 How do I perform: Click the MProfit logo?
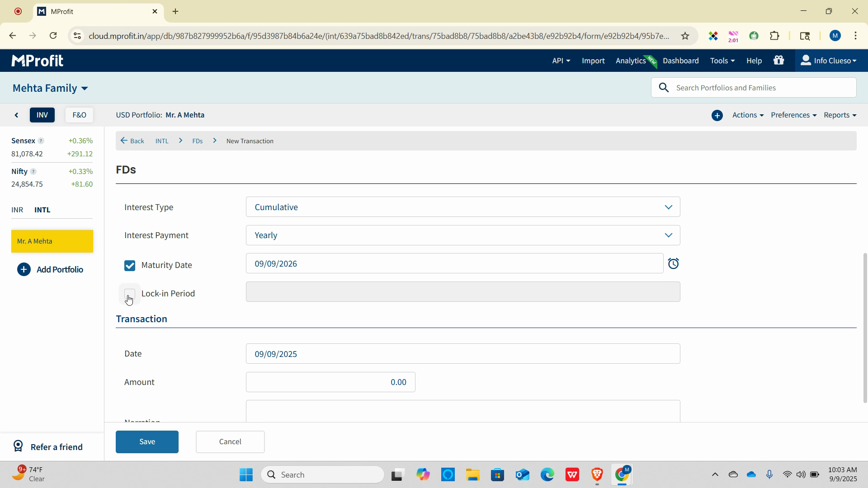point(38,61)
